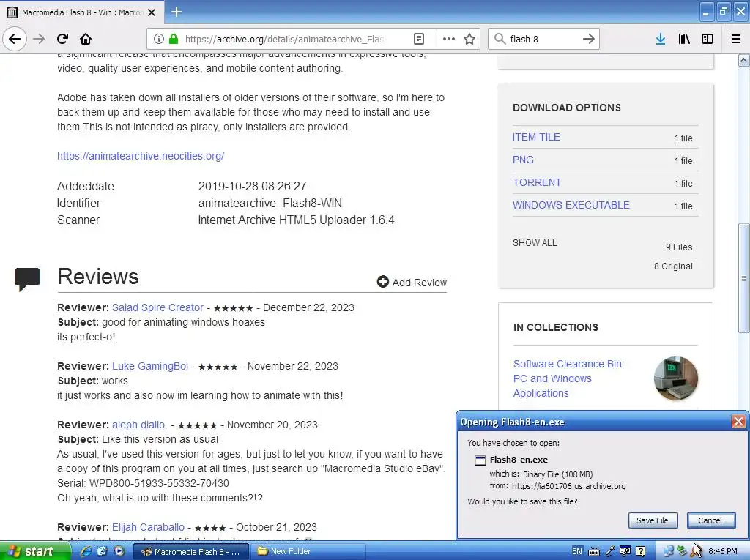Click the search box containing flash 8
The height and width of the screenshot is (560, 750).
point(544,39)
